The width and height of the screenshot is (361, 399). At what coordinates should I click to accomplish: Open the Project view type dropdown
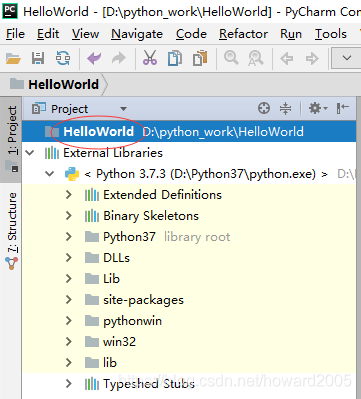coord(123,109)
